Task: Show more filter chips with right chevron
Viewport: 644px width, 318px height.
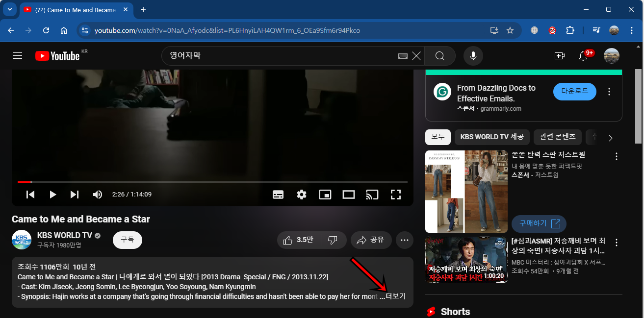Action: pos(611,138)
